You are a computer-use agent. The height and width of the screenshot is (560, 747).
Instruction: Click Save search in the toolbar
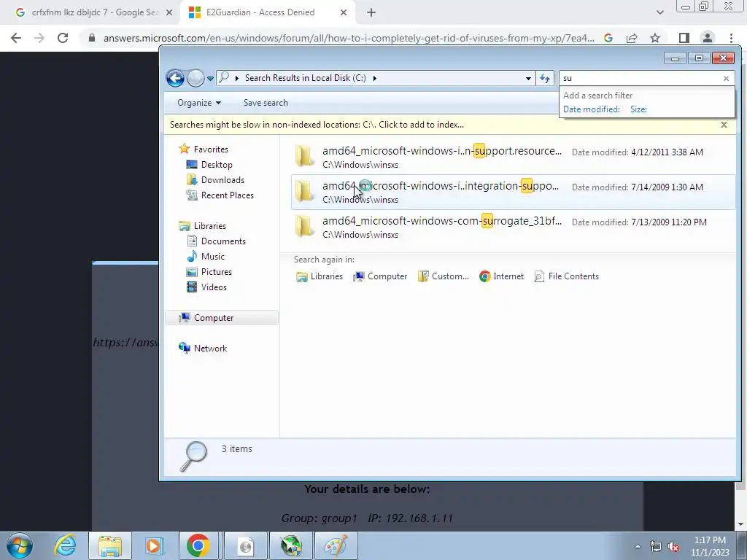click(266, 103)
